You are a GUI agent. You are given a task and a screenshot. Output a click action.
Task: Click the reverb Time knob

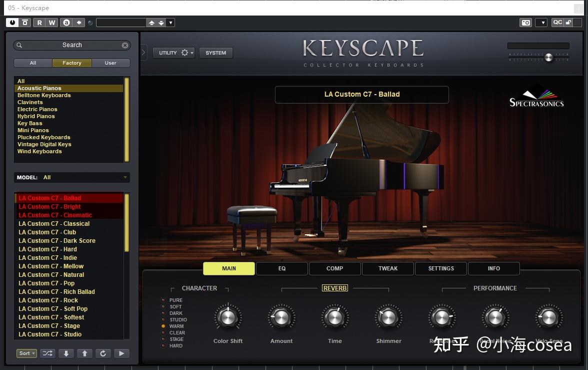pos(335,317)
